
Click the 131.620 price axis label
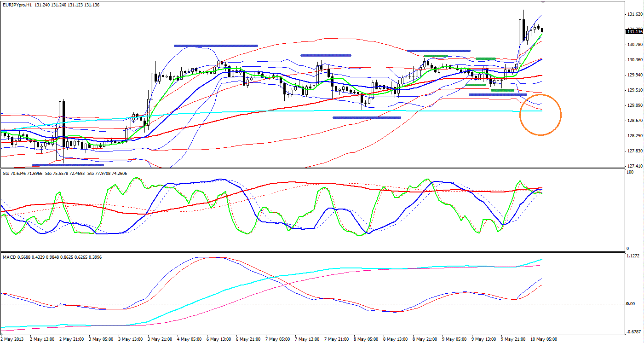click(x=634, y=15)
